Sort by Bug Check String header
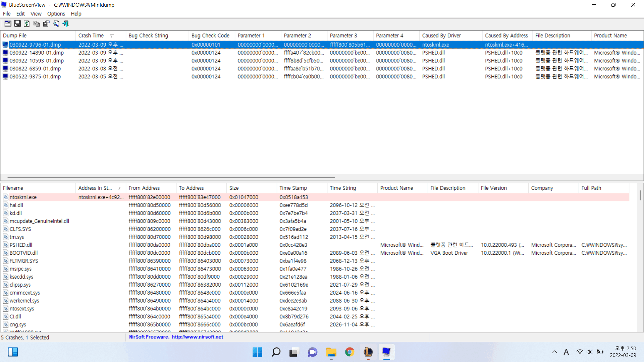Image resolution: width=644 pixels, height=362 pixels. (x=157, y=36)
